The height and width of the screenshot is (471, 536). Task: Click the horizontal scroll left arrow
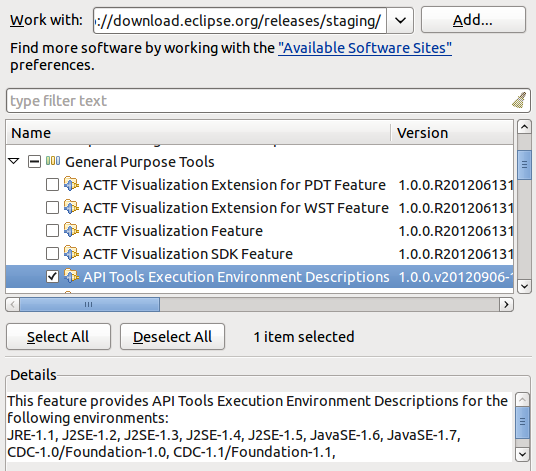[13, 304]
